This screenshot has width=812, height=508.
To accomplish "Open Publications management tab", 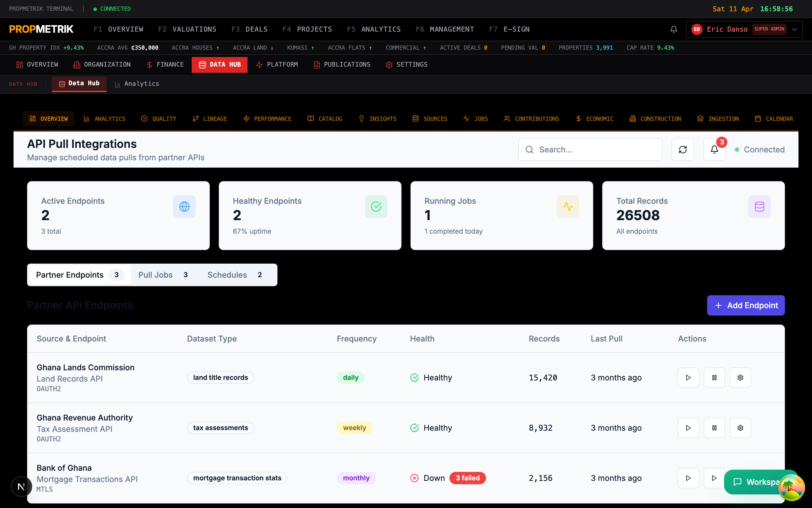I will pyautogui.click(x=342, y=65).
